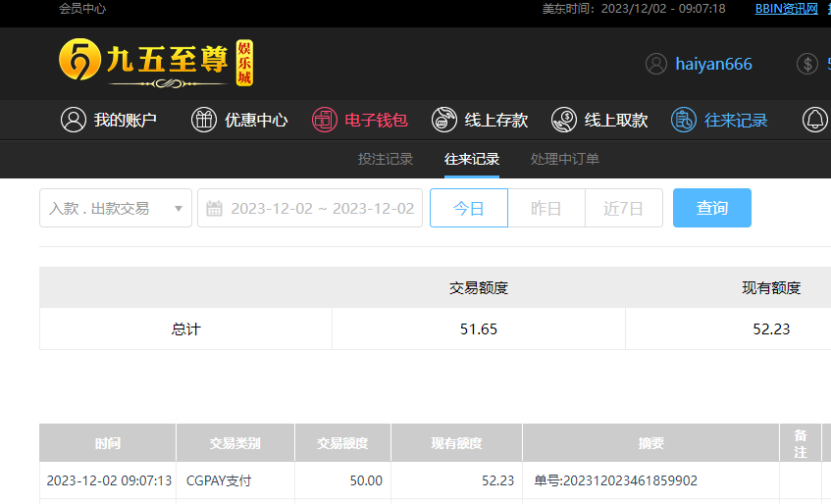
Task: Click the 美东时间 clock text
Action: (634, 9)
